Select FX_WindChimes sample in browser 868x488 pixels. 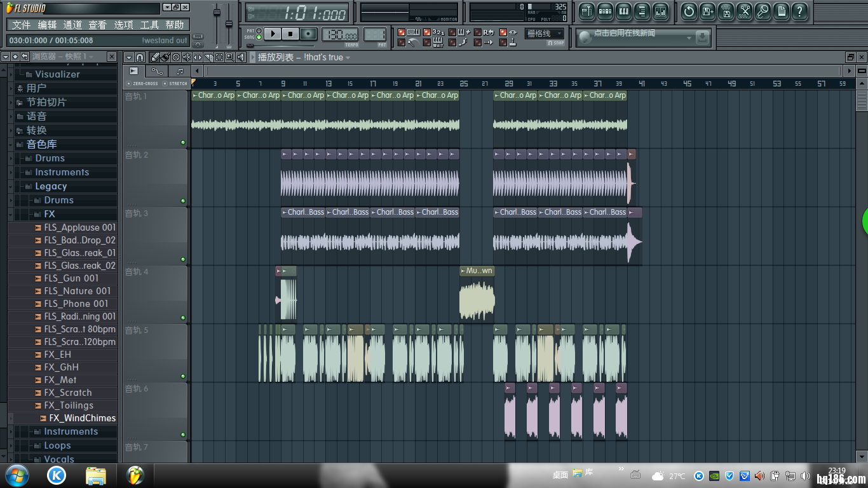pyautogui.click(x=82, y=418)
